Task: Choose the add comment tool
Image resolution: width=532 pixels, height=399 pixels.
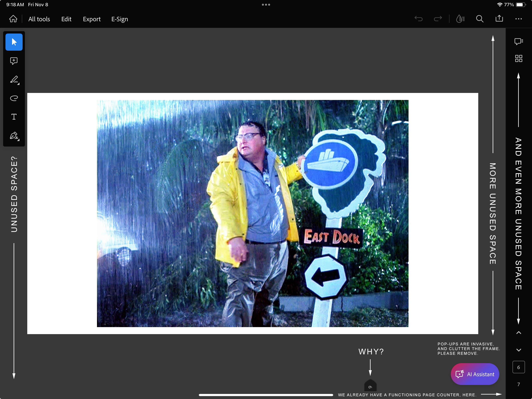Action: point(14,61)
